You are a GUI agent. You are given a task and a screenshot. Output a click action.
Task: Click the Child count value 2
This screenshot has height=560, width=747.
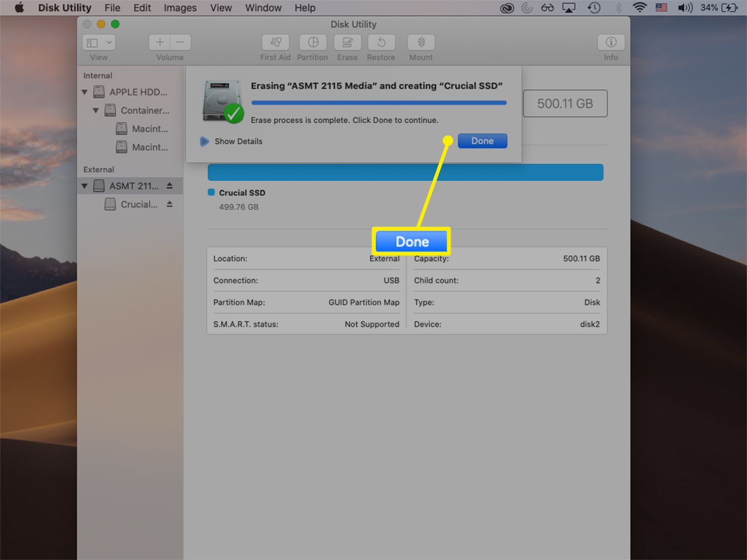[x=598, y=280]
